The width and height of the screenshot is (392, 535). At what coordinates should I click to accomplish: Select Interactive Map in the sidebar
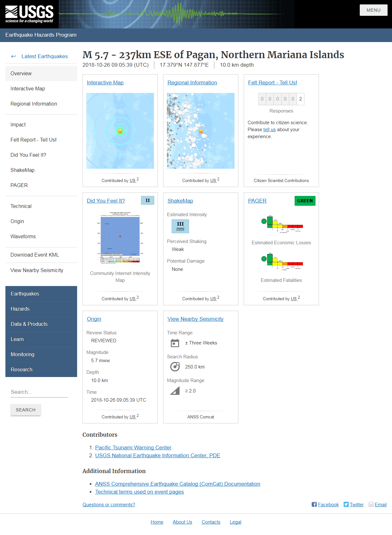pos(41,88)
